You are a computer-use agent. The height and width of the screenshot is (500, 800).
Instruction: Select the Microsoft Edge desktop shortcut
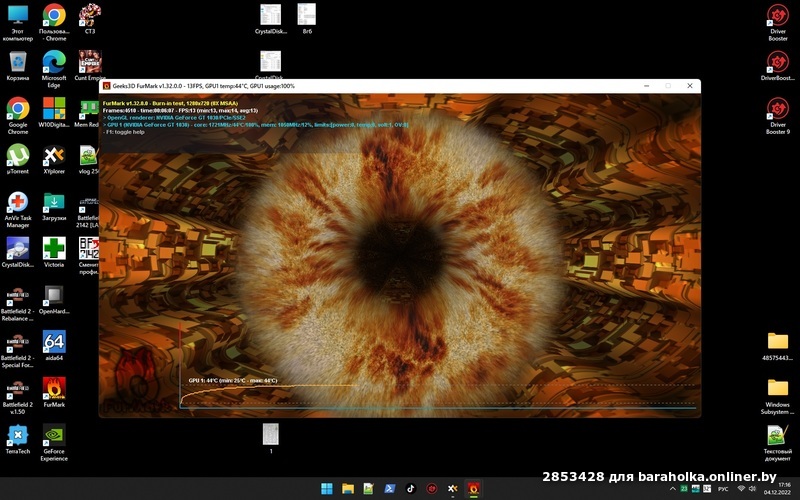click(x=54, y=69)
